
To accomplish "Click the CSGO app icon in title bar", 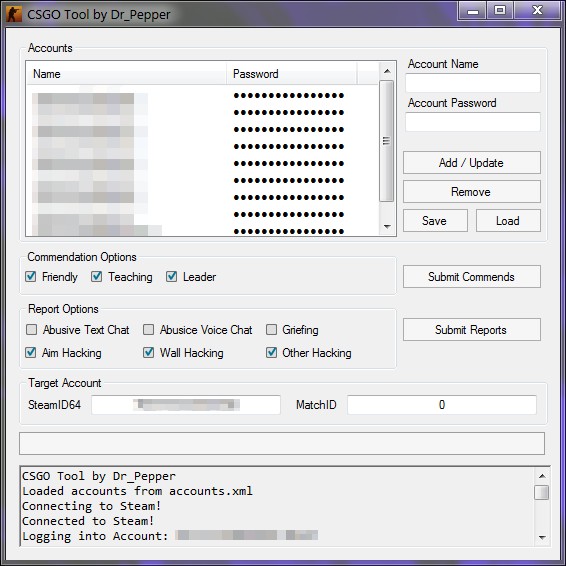I will pyautogui.click(x=14, y=14).
